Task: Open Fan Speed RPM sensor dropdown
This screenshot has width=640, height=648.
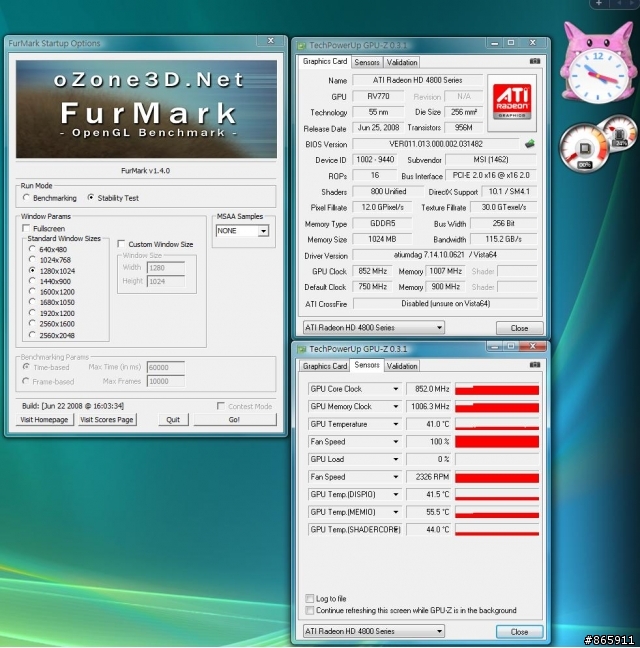Action: coord(395,477)
